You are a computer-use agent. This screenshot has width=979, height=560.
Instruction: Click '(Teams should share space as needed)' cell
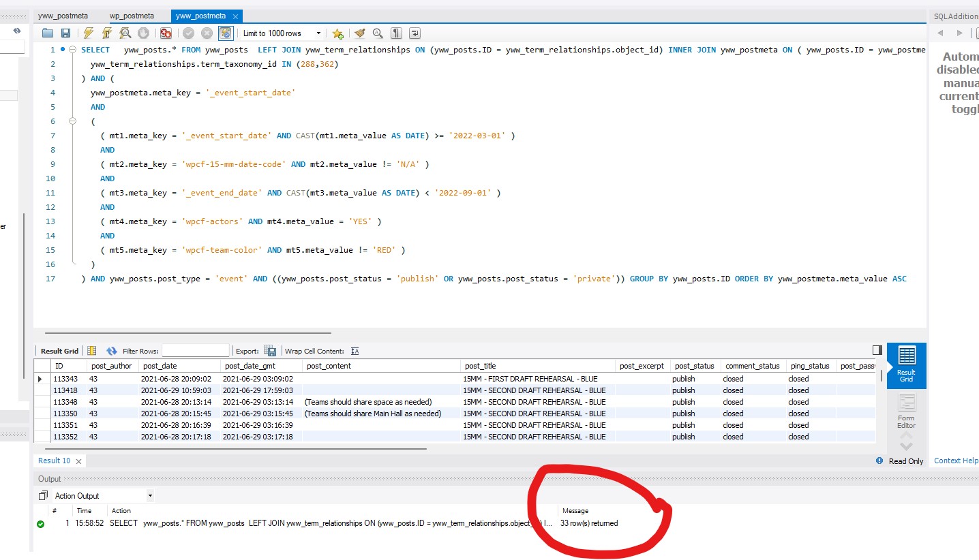[381, 402]
